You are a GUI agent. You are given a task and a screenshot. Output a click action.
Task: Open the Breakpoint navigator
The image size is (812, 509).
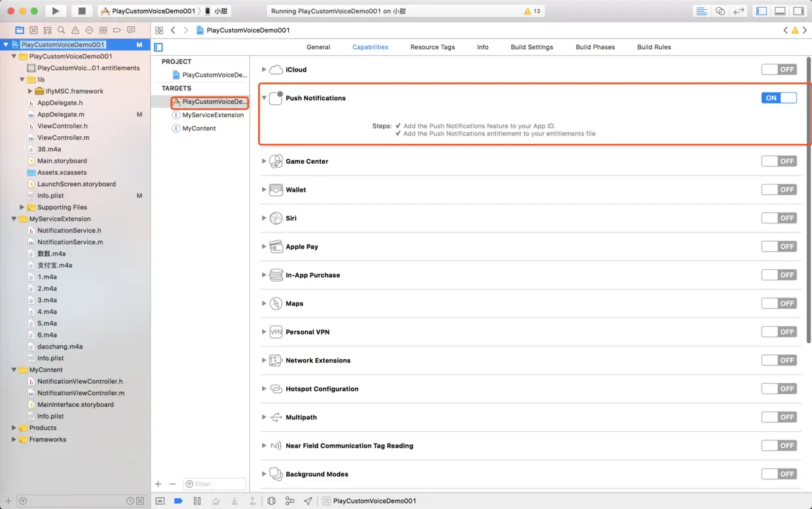(x=117, y=30)
